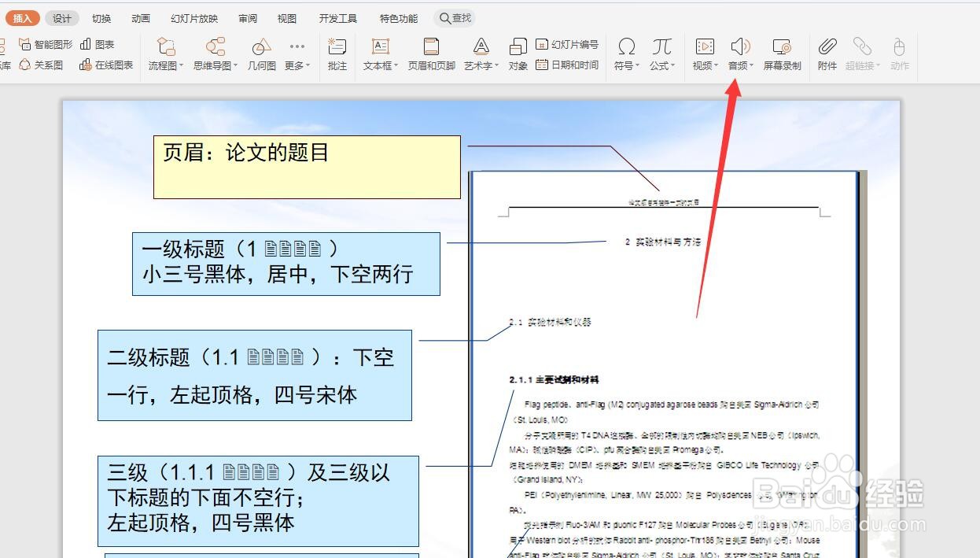Click the 查找 search button
980x558 pixels.
coord(455,17)
